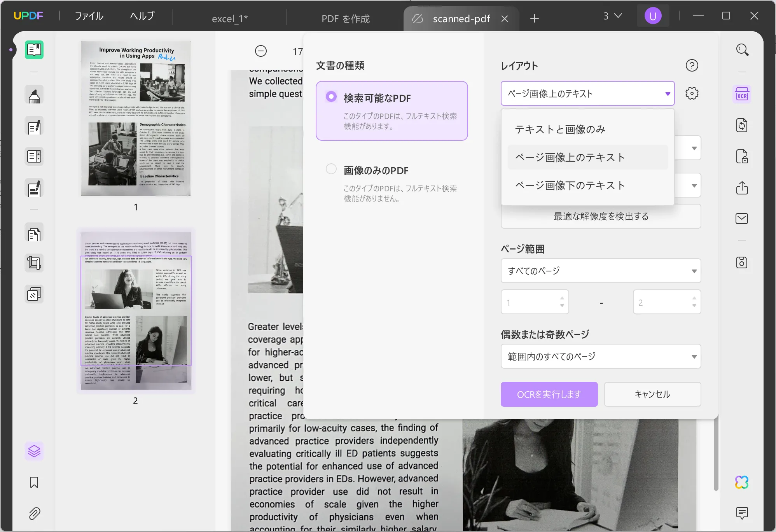This screenshot has height=532, width=776.
Task: Select 検索可能なPDF radio option
Action: 331,96
